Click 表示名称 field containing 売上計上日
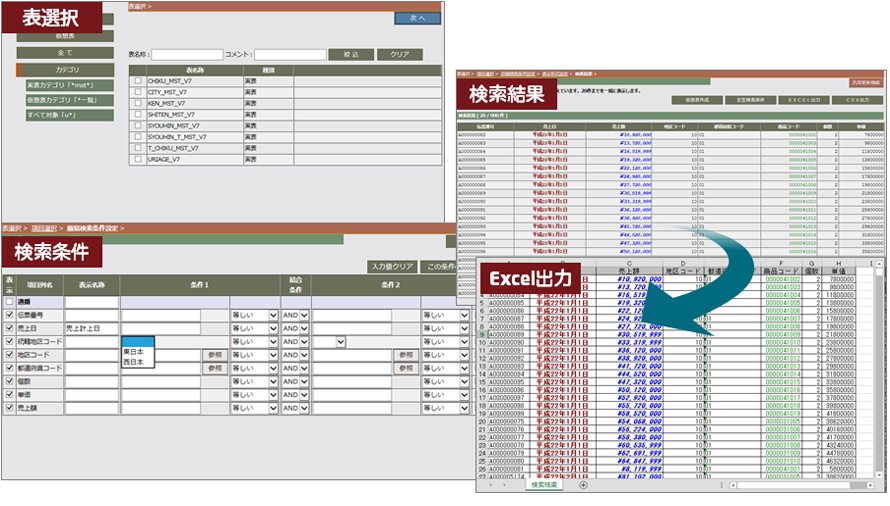 pyautogui.click(x=91, y=328)
